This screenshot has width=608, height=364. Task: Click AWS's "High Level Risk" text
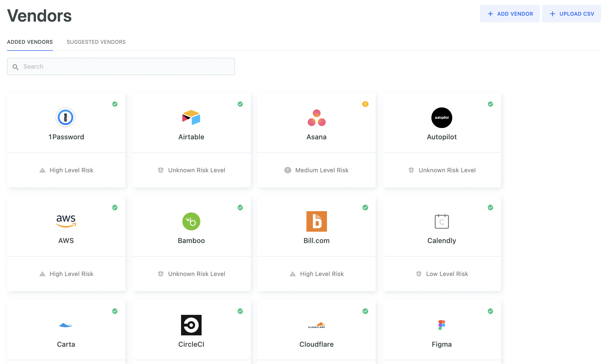tap(71, 274)
